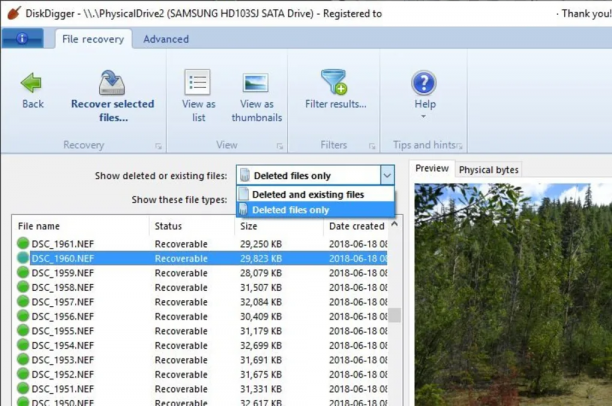This screenshot has width=612, height=406.
Task: Click size value 28,079 KB
Action: [x=261, y=273]
